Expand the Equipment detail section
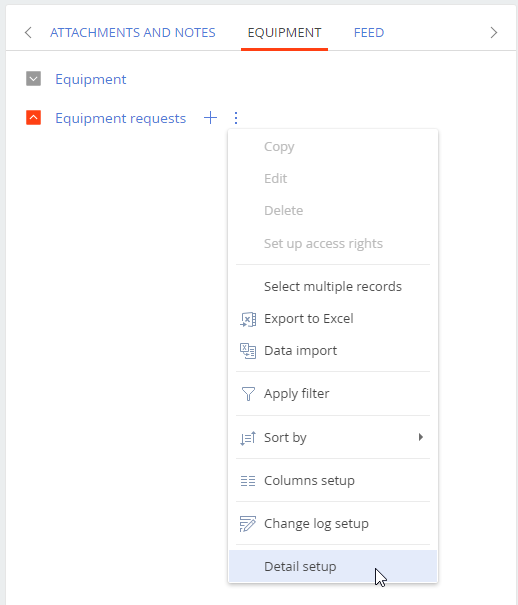The width and height of the screenshot is (518, 605). (x=34, y=79)
